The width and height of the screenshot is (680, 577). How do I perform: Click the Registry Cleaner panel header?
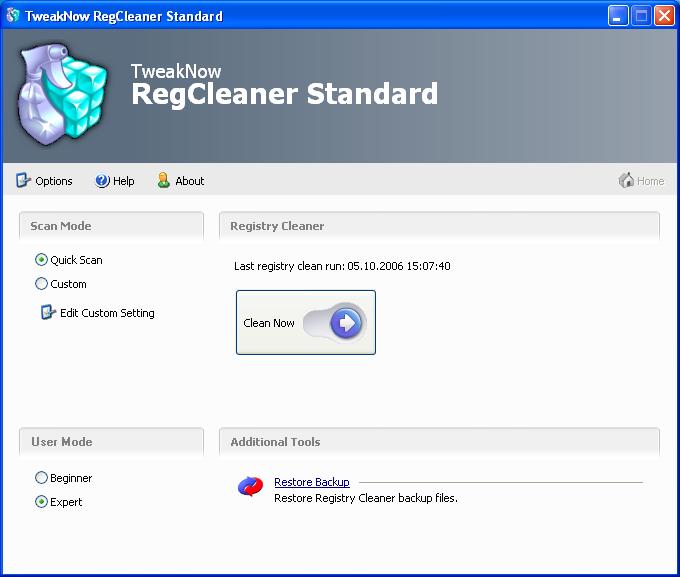pos(439,226)
